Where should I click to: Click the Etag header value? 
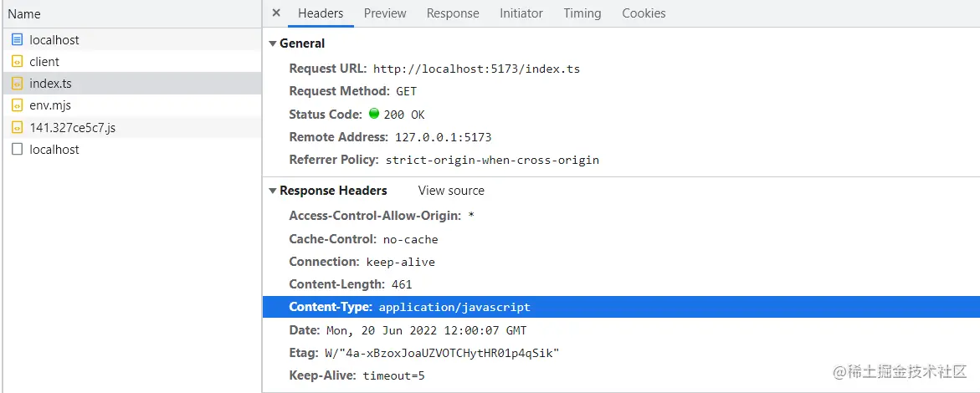tap(442, 353)
